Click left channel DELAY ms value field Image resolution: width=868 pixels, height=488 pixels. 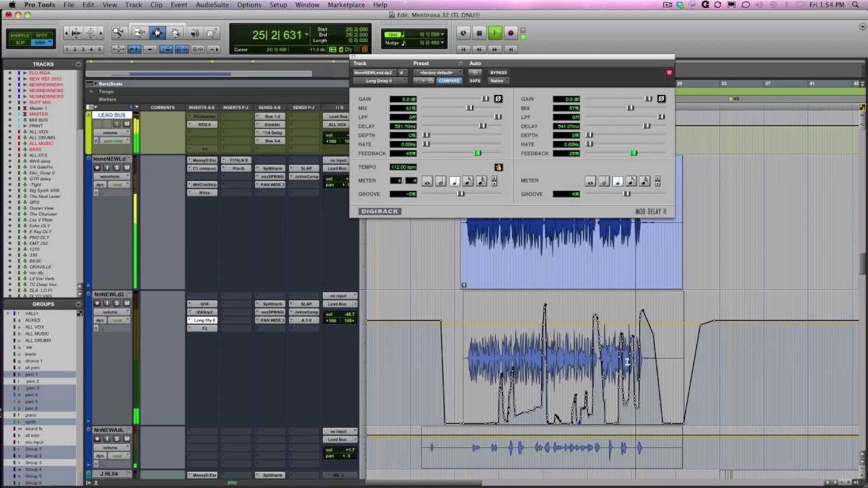(403, 126)
